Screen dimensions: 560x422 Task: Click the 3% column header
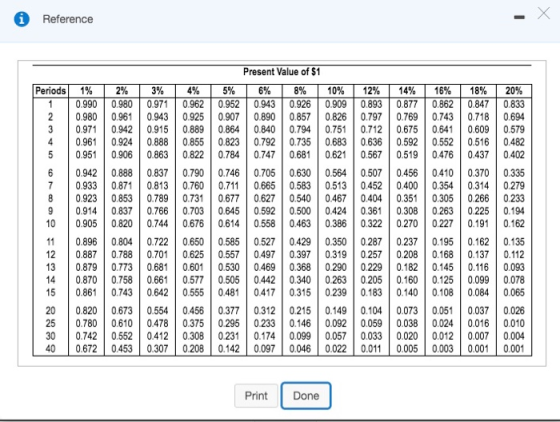pyautogui.click(x=158, y=91)
